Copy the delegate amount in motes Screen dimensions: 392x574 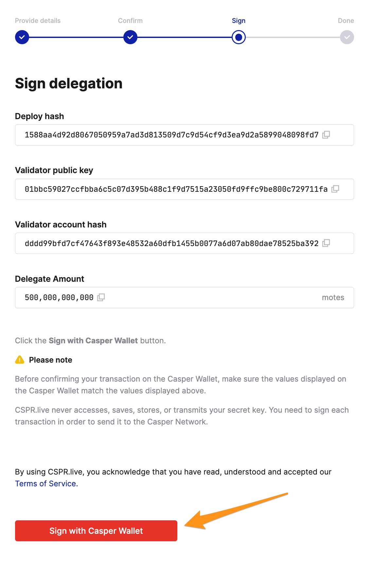tap(101, 297)
